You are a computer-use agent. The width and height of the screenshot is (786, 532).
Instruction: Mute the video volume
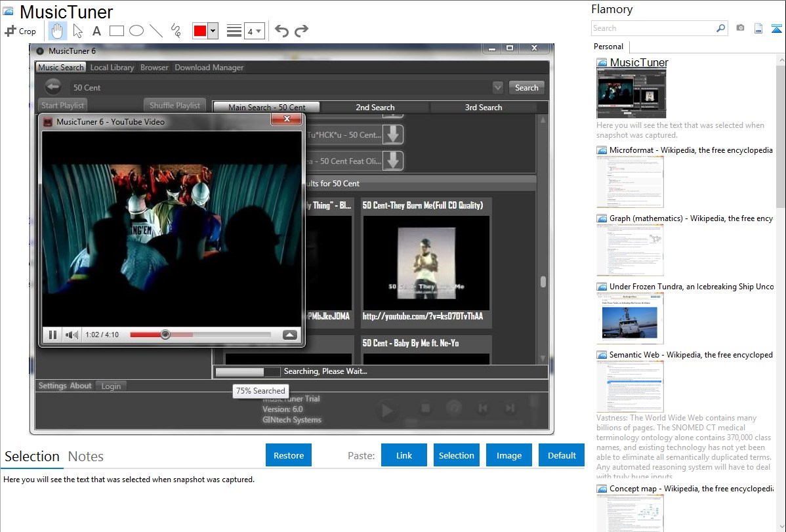click(72, 335)
